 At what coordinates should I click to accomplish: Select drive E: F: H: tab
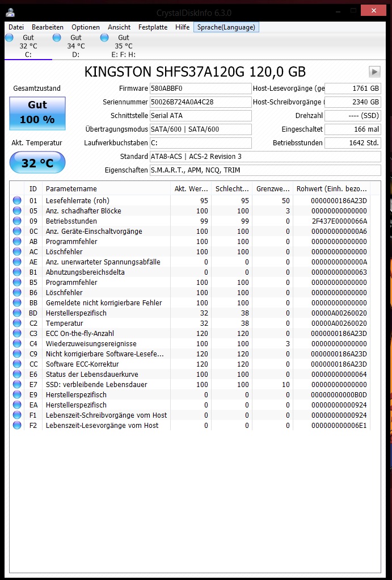click(124, 46)
